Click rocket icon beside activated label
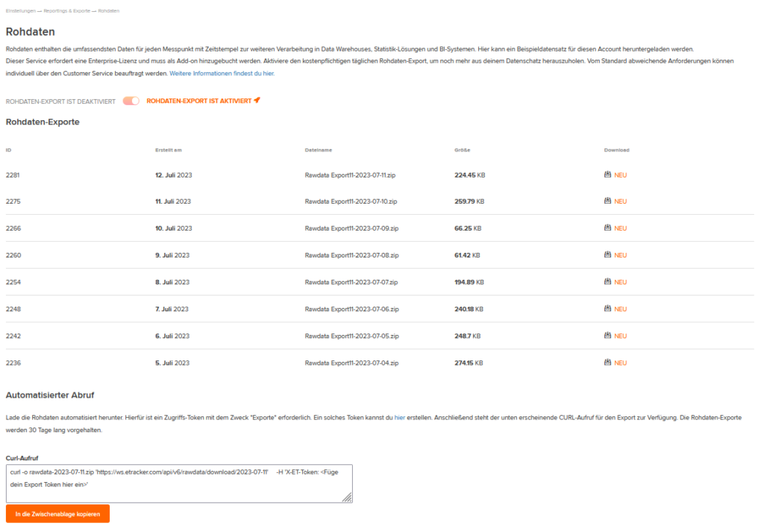 pyautogui.click(x=257, y=101)
